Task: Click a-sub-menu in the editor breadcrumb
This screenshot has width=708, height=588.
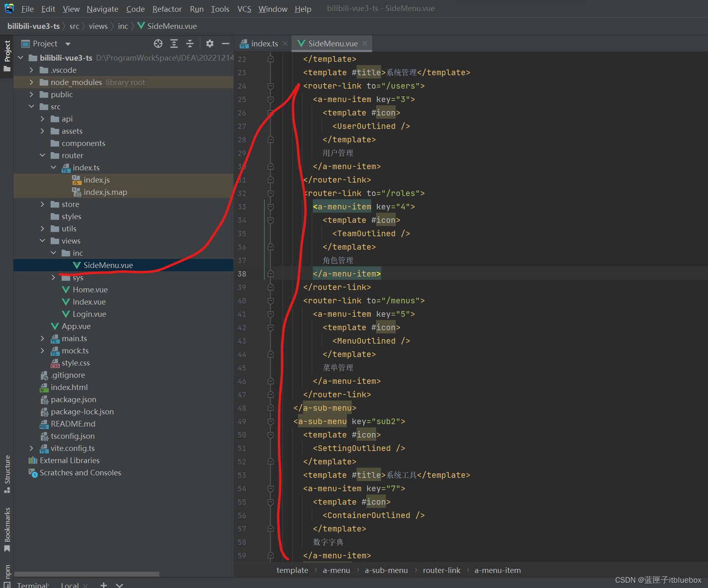Action: (x=386, y=570)
